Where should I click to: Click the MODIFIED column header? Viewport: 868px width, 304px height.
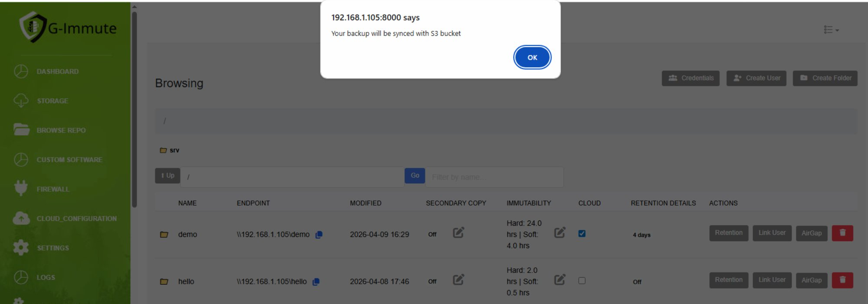(x=365, y=203)
